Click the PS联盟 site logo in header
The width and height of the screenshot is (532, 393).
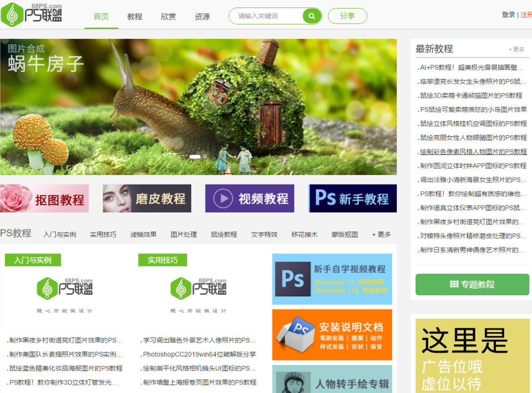point(31,14)
